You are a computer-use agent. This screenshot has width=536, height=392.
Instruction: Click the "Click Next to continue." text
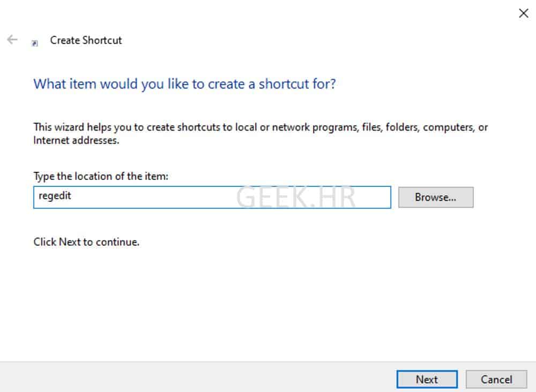pos(86,242)
